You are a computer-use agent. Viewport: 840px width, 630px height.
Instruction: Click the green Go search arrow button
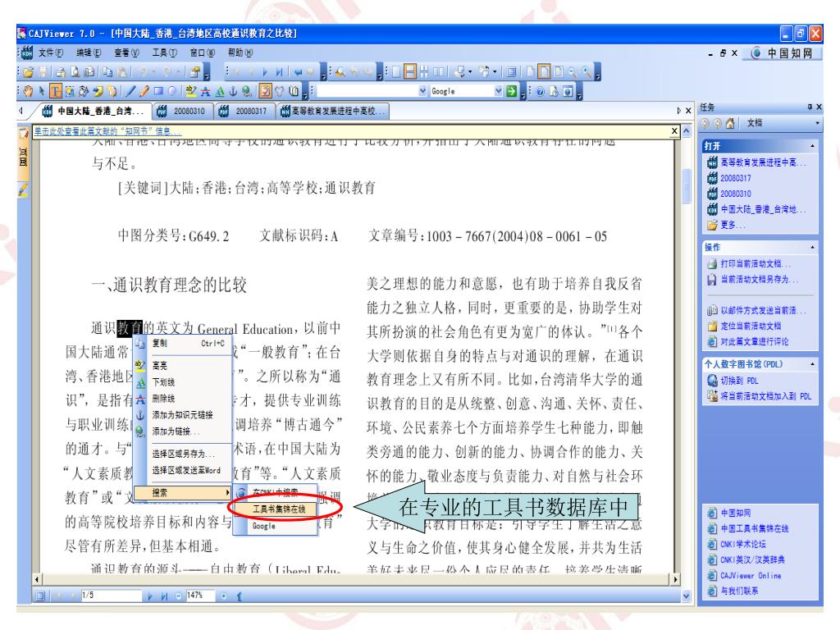(512, 91)
